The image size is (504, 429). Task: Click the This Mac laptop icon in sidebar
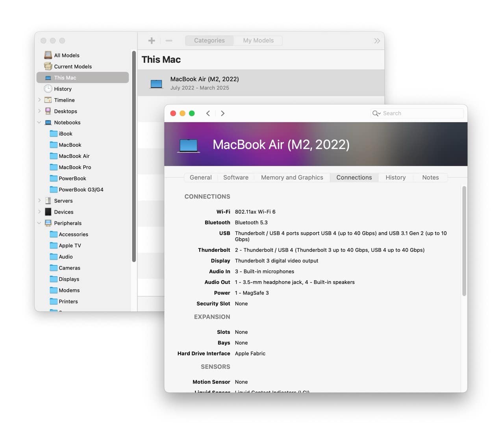[48, 78]
